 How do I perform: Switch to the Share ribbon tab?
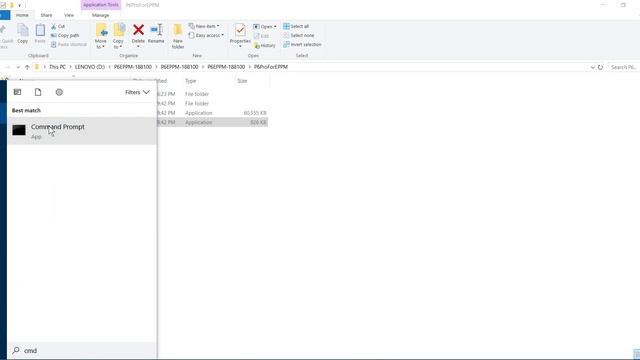point(46,15)
